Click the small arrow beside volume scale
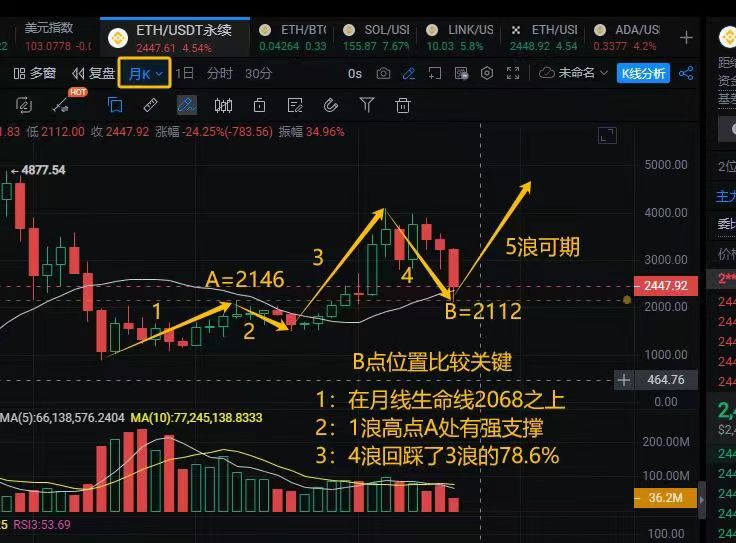Screen dimensions: 736x543 coord(702,500)
